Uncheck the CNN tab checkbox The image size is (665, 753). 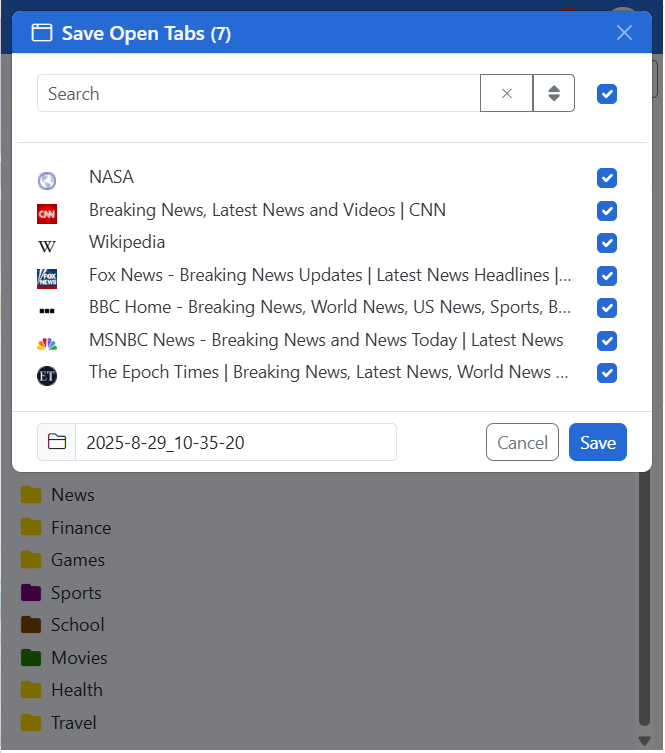pyautogui.click(x=607, y=211)
